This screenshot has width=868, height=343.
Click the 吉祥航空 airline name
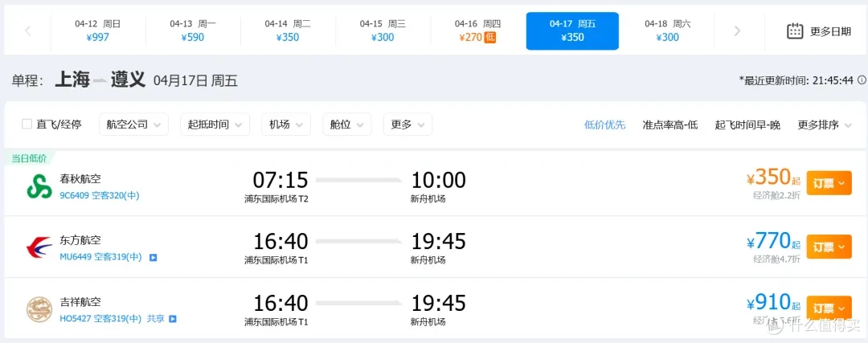coord(80,303)
